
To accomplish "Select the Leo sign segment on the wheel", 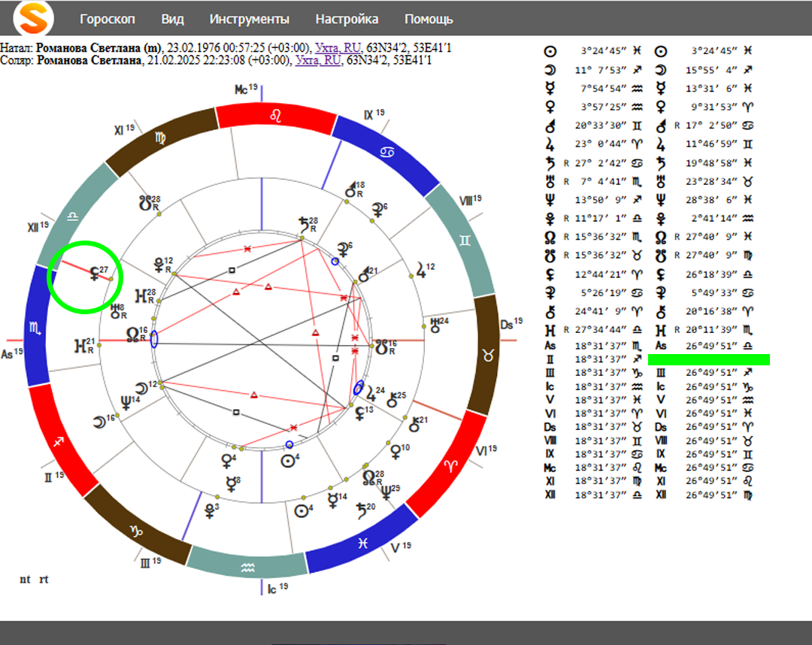I will point(275,116).
